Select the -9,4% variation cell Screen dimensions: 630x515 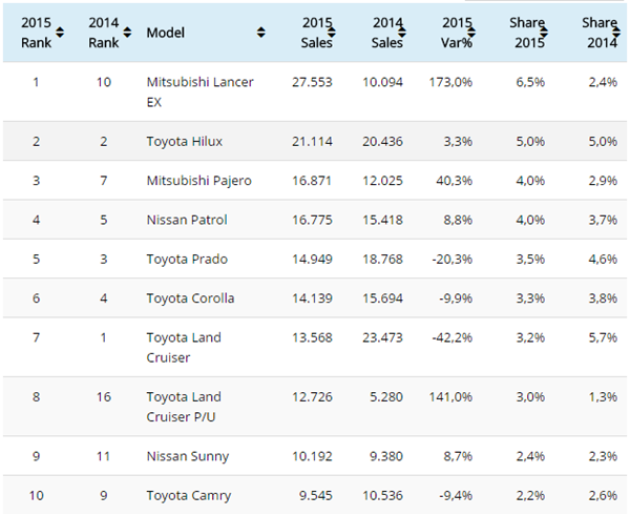coord(456,496)
